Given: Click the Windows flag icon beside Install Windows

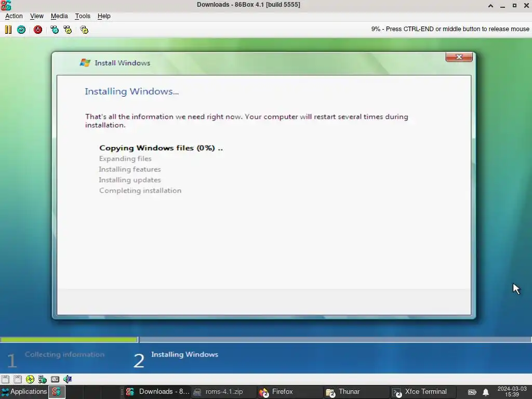Looking at the screenshot, I should coord(85,63).
